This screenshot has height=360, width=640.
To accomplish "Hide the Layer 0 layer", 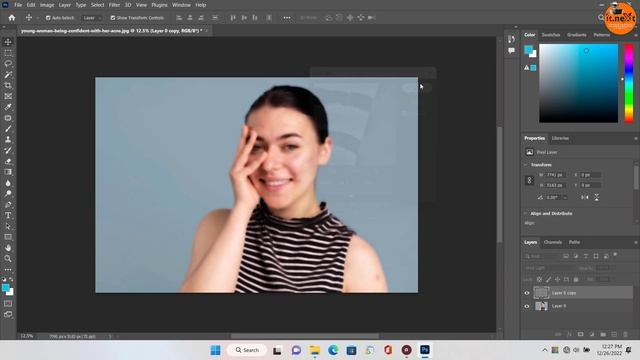I will 527,306.
